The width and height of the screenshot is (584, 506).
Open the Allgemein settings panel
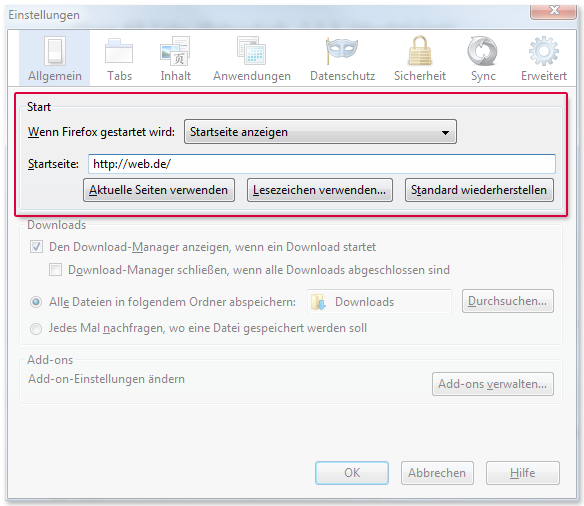click(54, 58)
